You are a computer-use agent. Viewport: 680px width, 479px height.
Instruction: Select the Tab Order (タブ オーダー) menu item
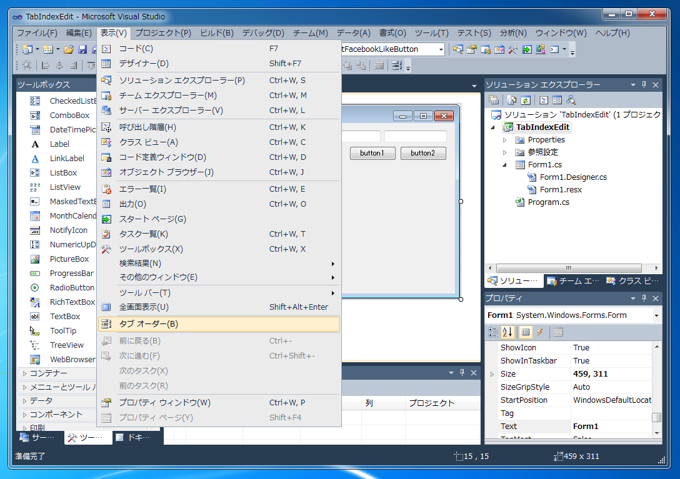pos(219,324)
